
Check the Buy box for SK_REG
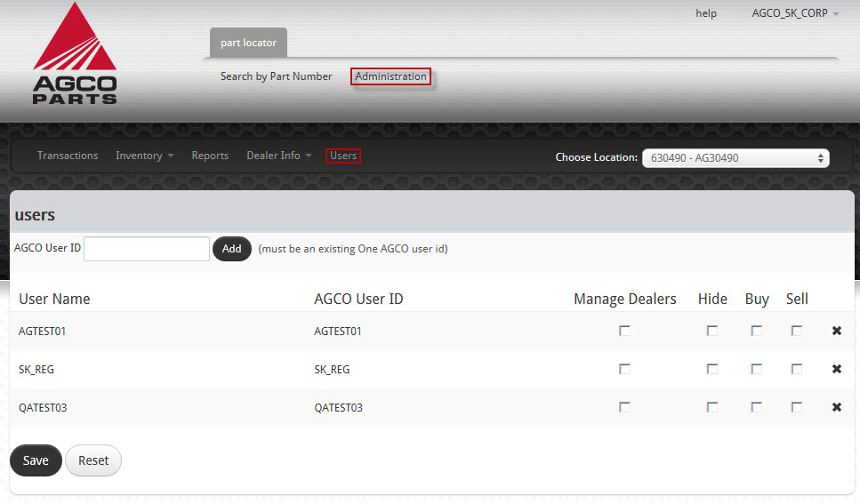click(x=756, y=369)
